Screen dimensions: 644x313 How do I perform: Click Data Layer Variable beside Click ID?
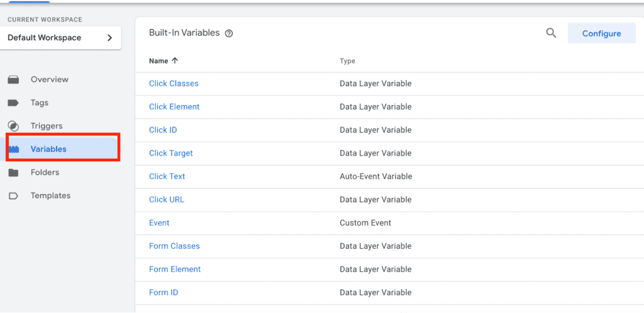pos(375,130)
